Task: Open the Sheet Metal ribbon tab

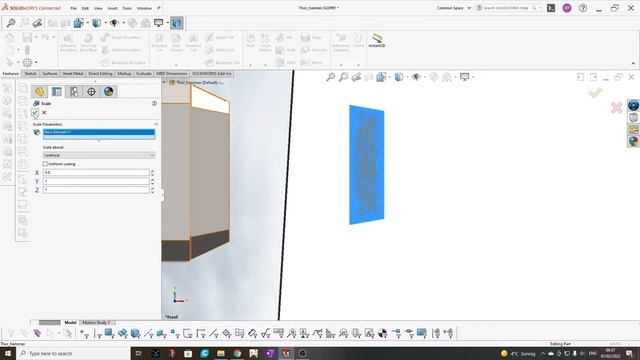Action: (73, 73)
